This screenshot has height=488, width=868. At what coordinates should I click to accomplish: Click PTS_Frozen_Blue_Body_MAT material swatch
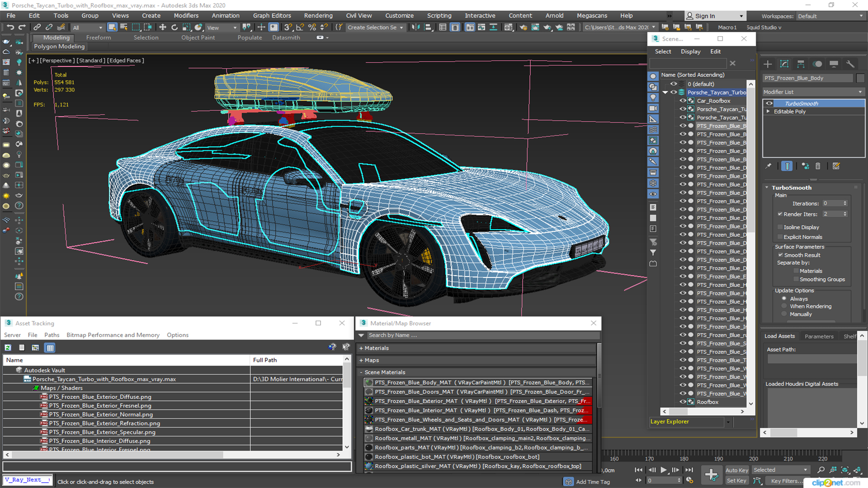369,383
